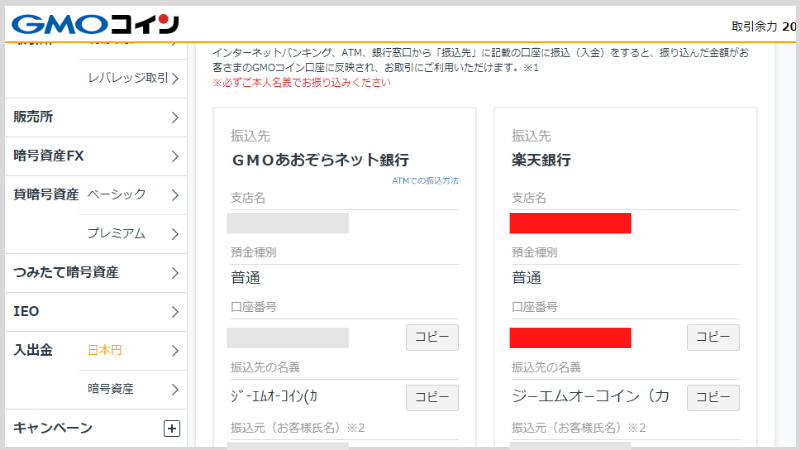Copy 楽天銀行 recipient name
Viewport: 800px width, 450px height.
(713, 397)
